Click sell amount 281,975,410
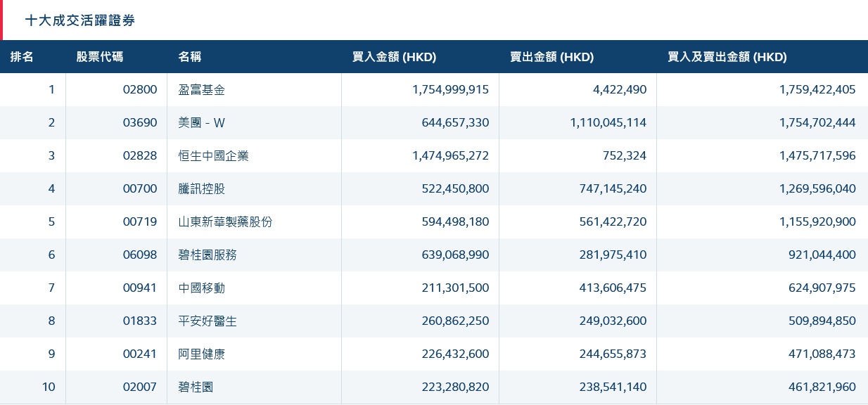Image resolution: width=868 pixels, height=405 pixels. pyautogui.click(x=613, y=255)
